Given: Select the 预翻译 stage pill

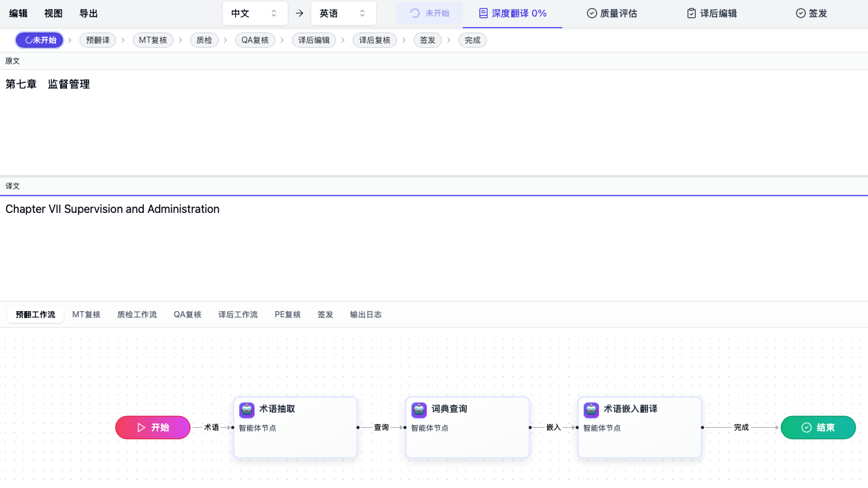Looking at the screenshot, I should click(98, 40).
